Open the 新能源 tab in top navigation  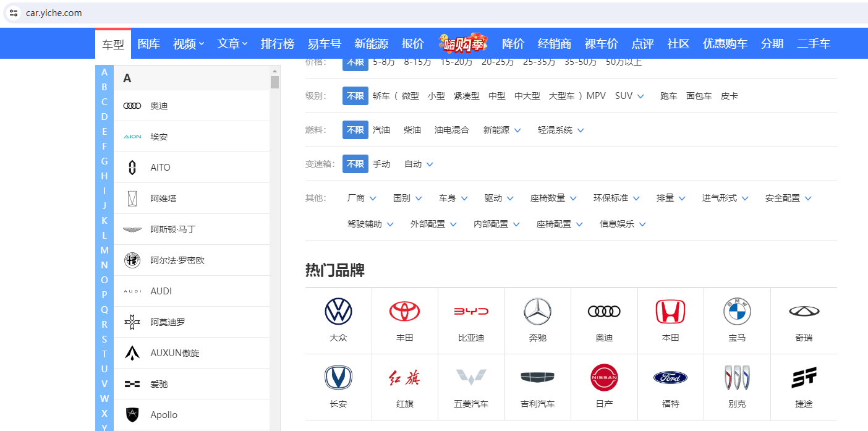(x=371, y=44)
